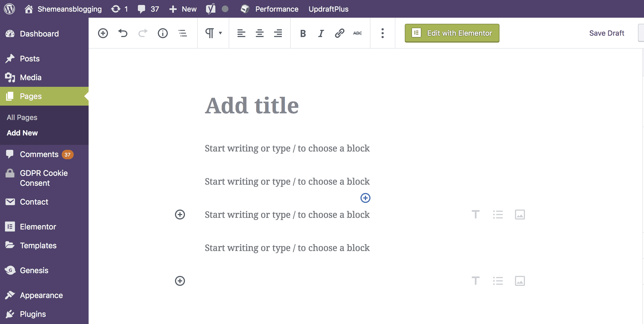Open comments bubble showing 37 in admin bar

(x=148, y=9)
